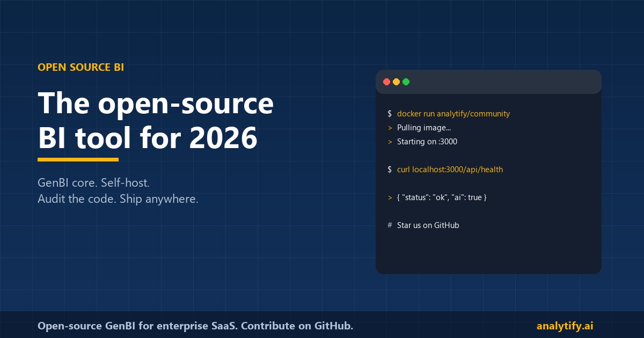Click the green maximize dot in terminal window
This screenshot has height=338, width=644.
coord(406,82)
